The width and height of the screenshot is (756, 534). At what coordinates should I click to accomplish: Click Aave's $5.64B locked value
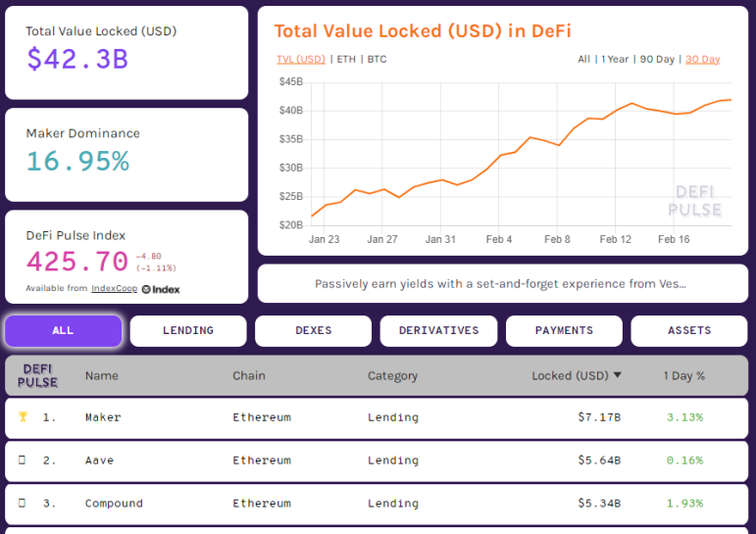(599, 461)
